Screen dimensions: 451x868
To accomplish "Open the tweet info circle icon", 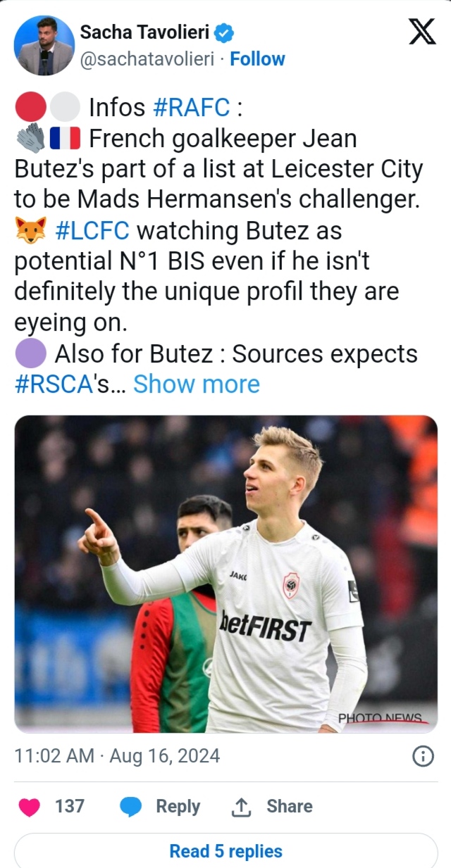I will tap(422, 756).
